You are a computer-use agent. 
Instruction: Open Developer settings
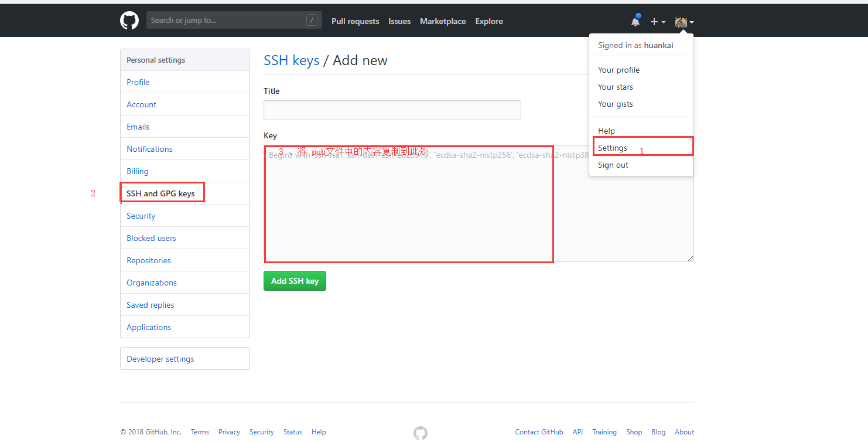tap(184, 359)
